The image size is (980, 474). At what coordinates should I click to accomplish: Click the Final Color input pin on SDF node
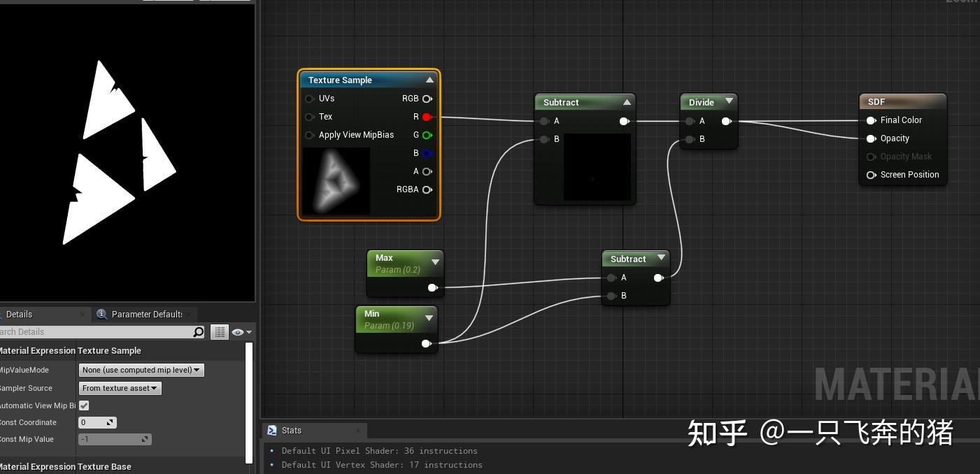[872, 120]
